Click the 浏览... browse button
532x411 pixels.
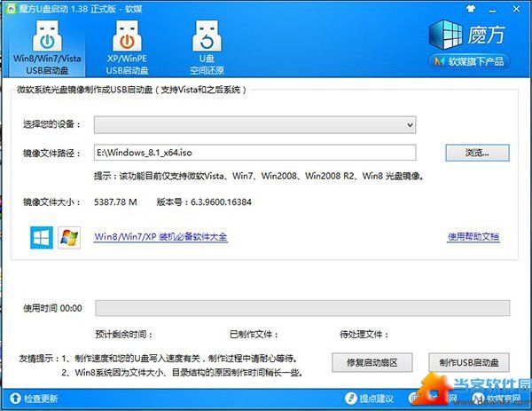(477, 153)
